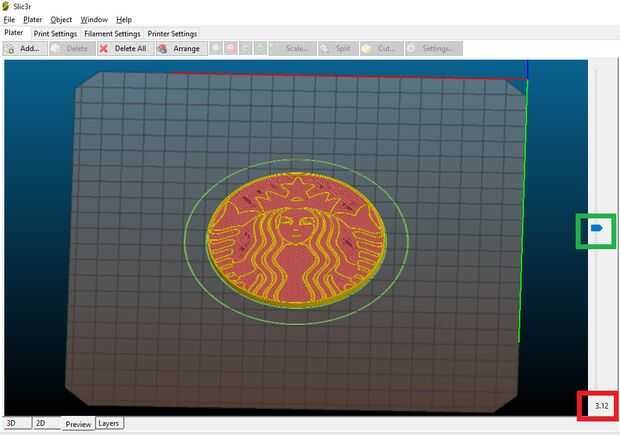Viewport: 620px width, 435px height.
Task: Click the Arrange button
Action: [x=181, y=49]
